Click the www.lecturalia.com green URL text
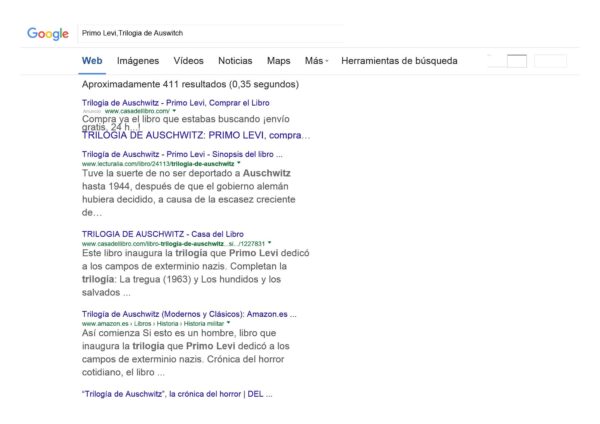This screenshot has height=424, width=600. [158, 164]
